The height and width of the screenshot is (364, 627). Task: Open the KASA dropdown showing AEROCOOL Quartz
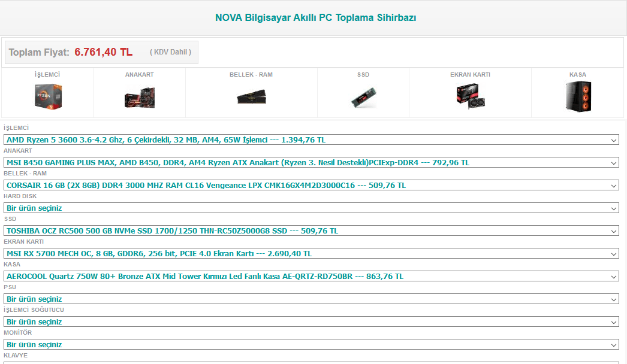[311, 277]
